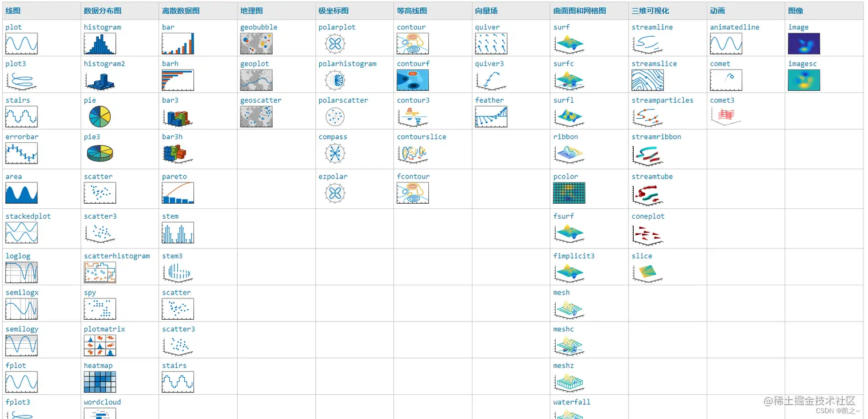This screenshot has height=419, width=868.
Task: Click the comet3 thumbnail
Action: point(726,117)
